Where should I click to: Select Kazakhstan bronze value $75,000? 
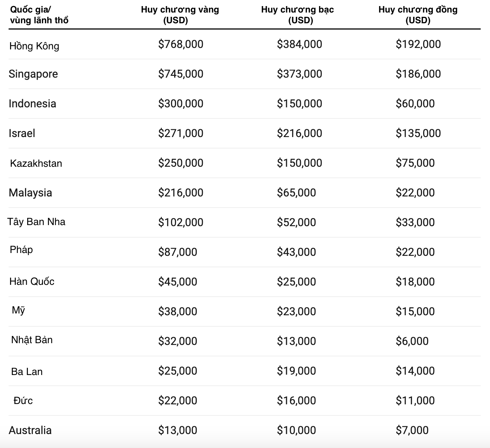[x=415, y=163]
